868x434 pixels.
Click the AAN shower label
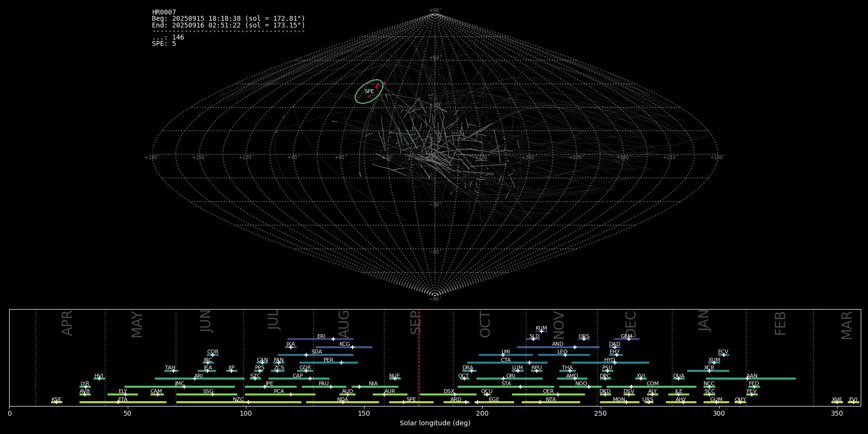752,376
